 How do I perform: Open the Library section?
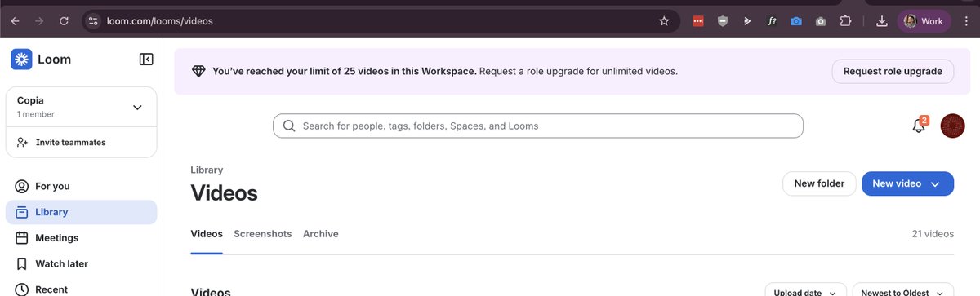pyautogui.click(x=81, y=212)
